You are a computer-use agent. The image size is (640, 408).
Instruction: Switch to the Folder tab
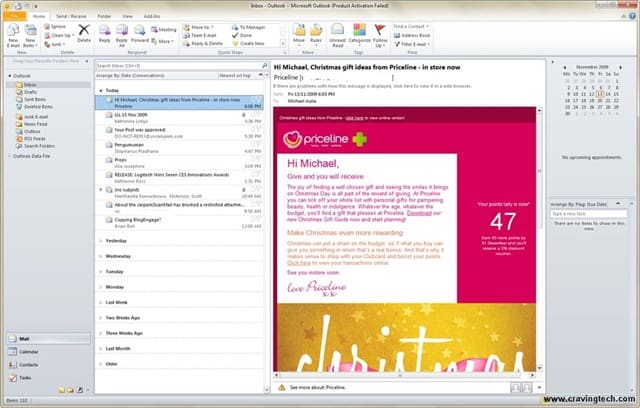pyautogui.click(x=104, y=16)
